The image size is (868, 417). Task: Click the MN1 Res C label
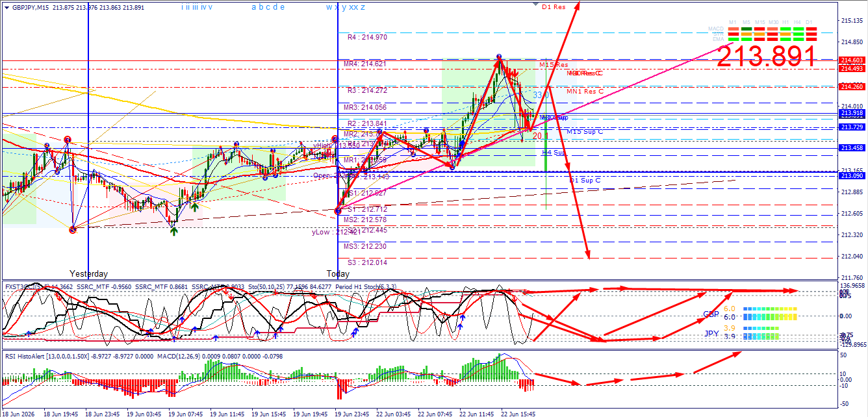click(x=585, y=92)
